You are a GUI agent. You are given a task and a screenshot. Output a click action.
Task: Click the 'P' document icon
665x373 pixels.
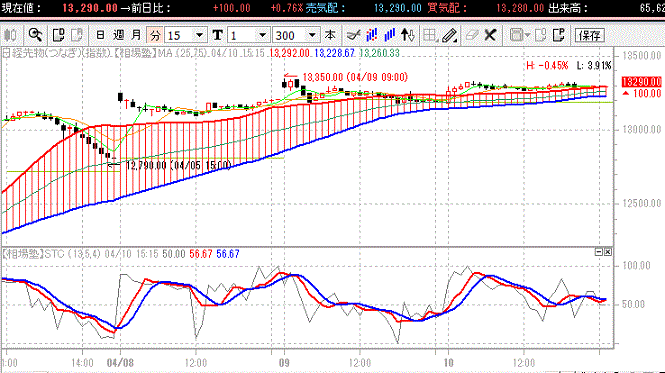(x=559, y=35)
